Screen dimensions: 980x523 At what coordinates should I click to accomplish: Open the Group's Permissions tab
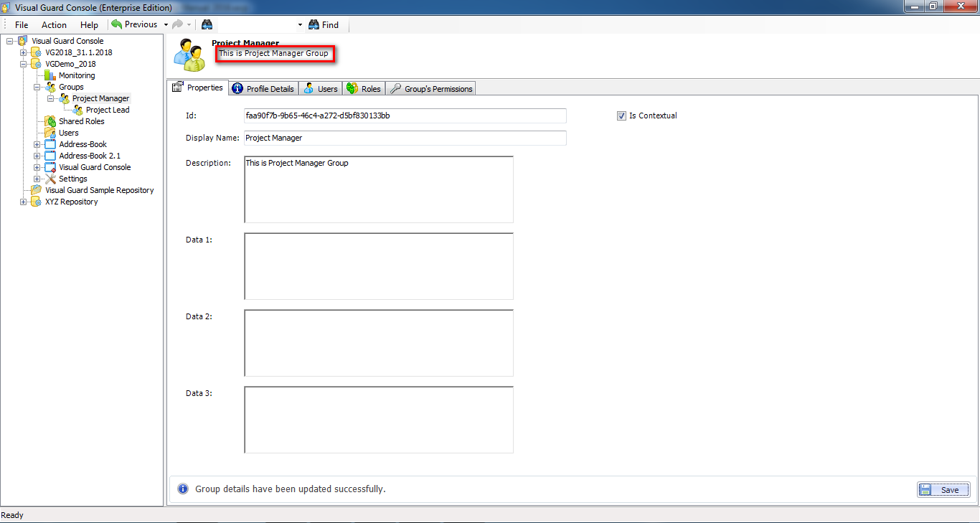tap(431, 88)
